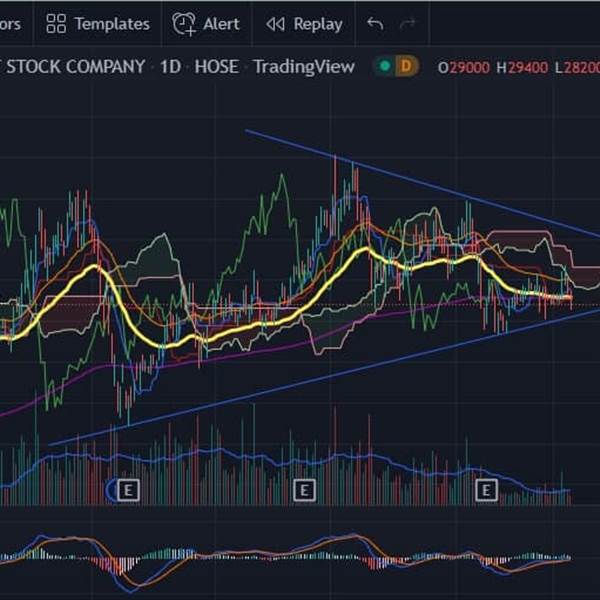
Task: Open the Templates menu
Action: click(x=98, y=24)
